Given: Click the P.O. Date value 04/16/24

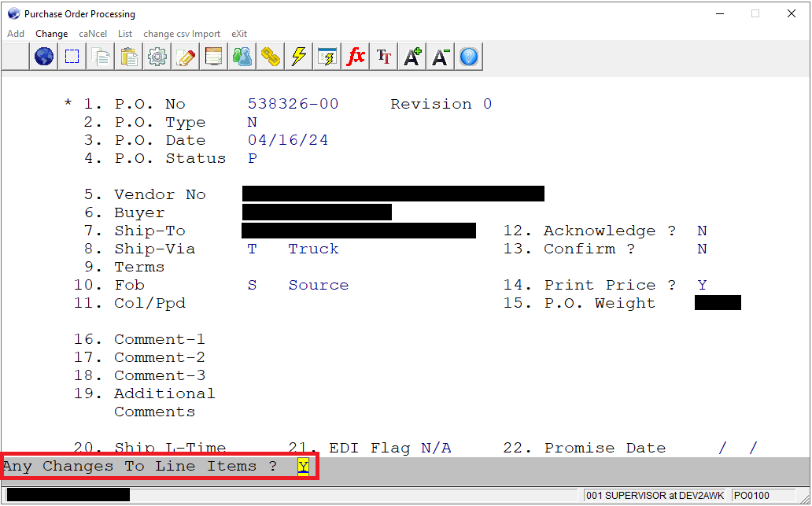Looking at the screenshot, I should (x=288, y=140).
